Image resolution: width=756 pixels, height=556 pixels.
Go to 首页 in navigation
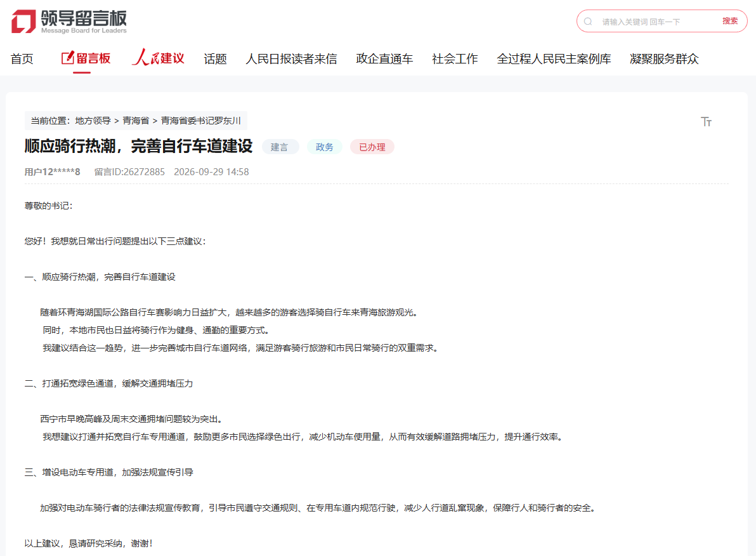[22, 59]
